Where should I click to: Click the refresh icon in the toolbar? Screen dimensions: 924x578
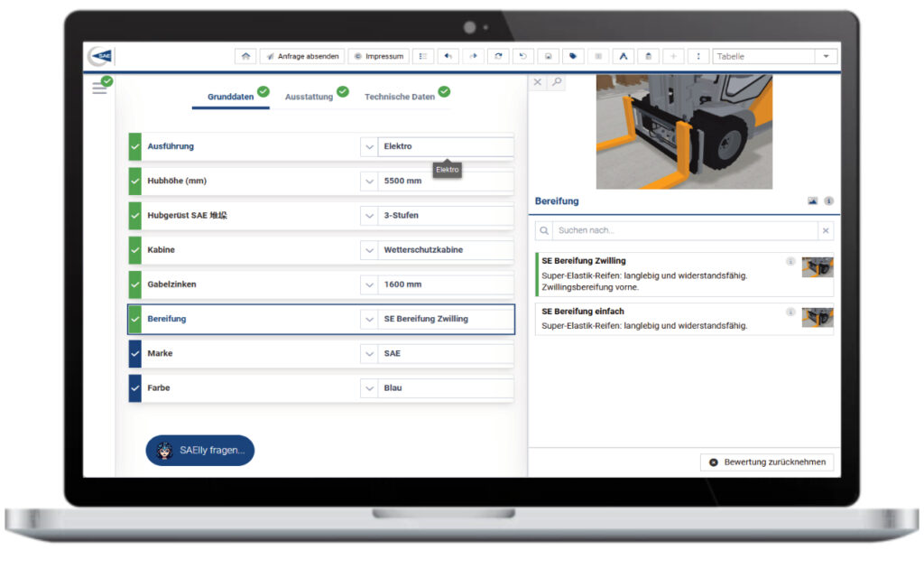(497, 55)
